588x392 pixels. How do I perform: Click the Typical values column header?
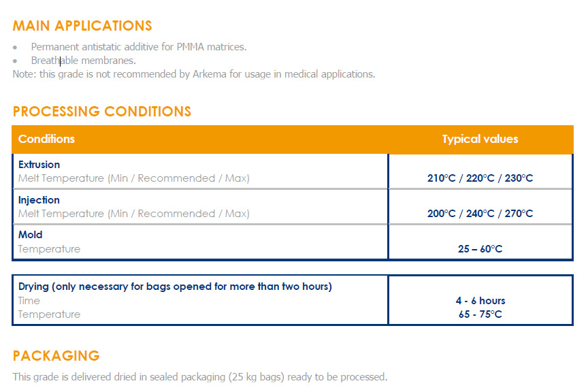[x=480, y=139]
